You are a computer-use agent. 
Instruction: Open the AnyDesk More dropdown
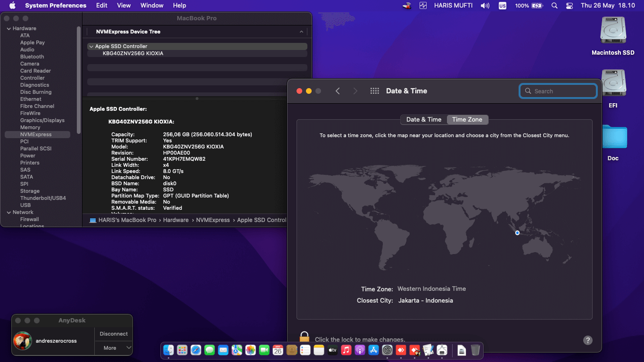pos(114,348)
